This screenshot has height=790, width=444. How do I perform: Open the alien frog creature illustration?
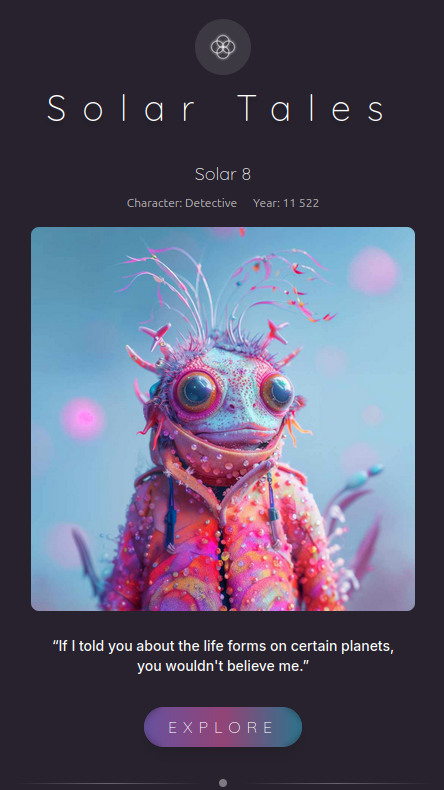tap(223, 419)
